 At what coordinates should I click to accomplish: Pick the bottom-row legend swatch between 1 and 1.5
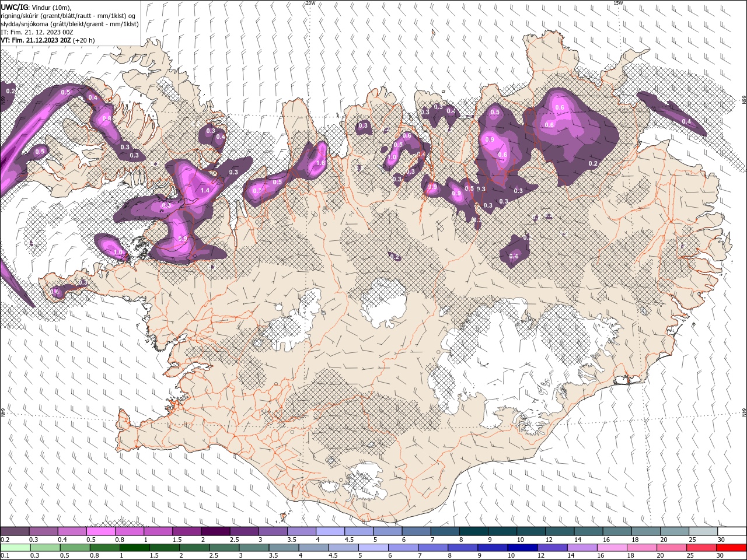click(x=134, y=548)
